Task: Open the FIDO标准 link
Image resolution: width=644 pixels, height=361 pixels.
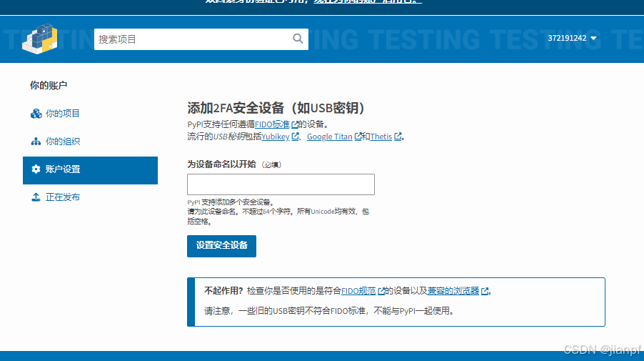Action: pyautogui.click(x=272, y=124)
